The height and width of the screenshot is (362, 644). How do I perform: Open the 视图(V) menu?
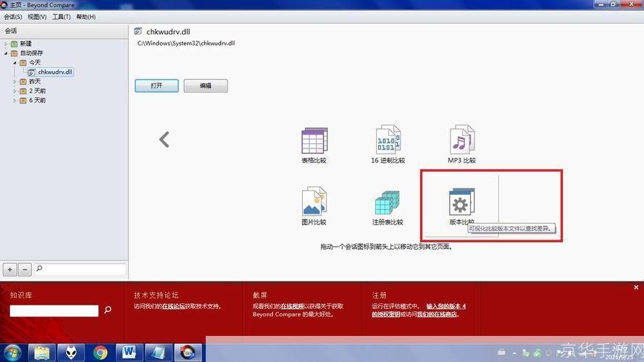[37, 17]
